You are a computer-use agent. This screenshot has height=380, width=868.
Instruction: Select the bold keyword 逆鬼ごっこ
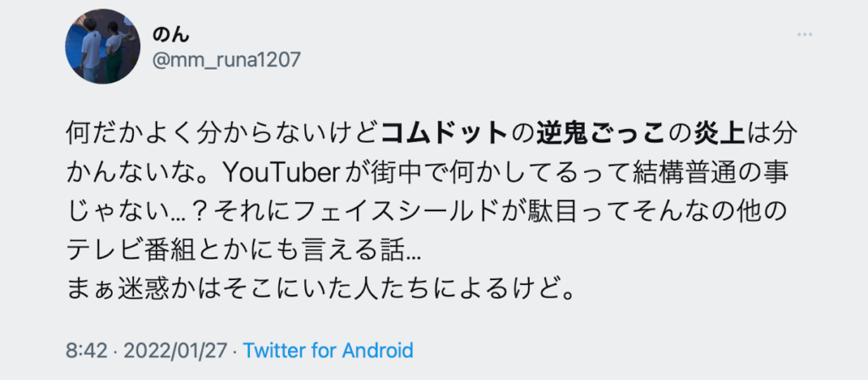pos(599,132)
